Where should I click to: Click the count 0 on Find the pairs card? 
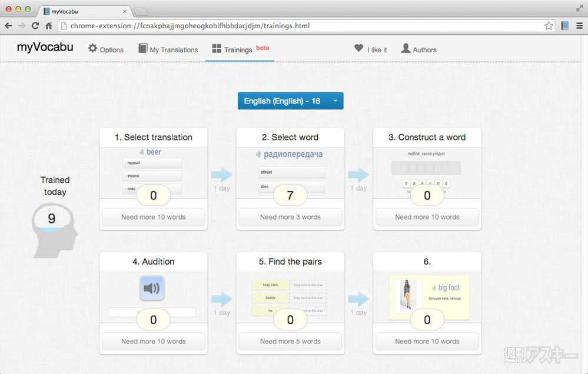(290, 320)
